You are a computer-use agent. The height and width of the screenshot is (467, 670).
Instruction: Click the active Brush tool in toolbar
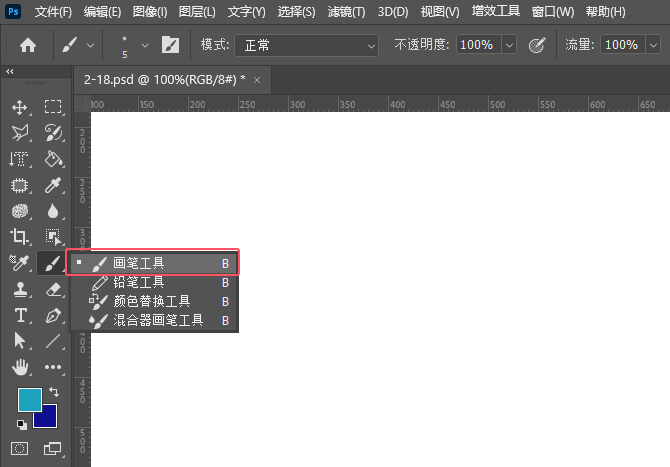pos(52,263)
